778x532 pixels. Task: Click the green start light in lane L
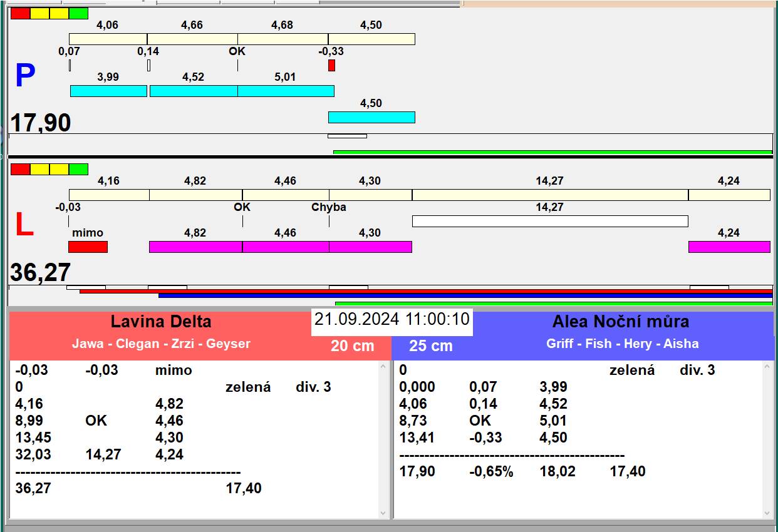coord(78,169)
